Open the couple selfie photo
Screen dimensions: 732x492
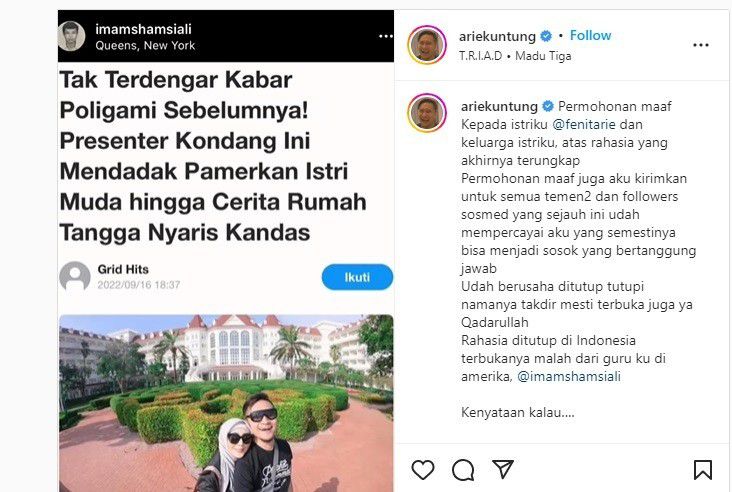(x=226, y=403)
